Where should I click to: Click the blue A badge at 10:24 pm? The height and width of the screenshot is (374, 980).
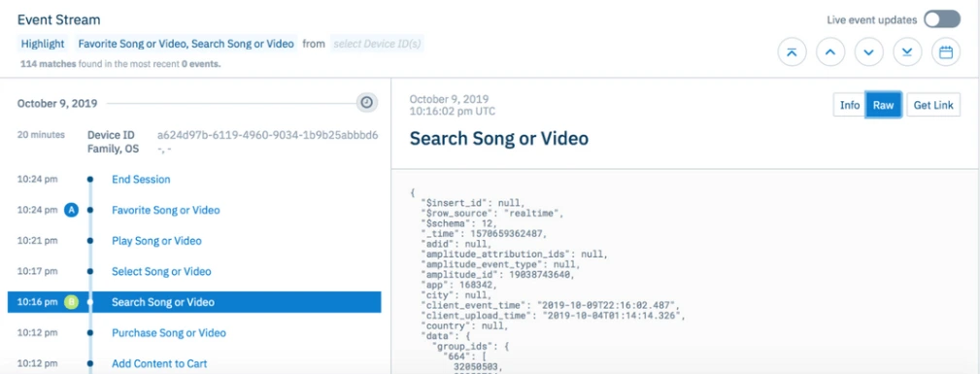click(x=71, y=210)
